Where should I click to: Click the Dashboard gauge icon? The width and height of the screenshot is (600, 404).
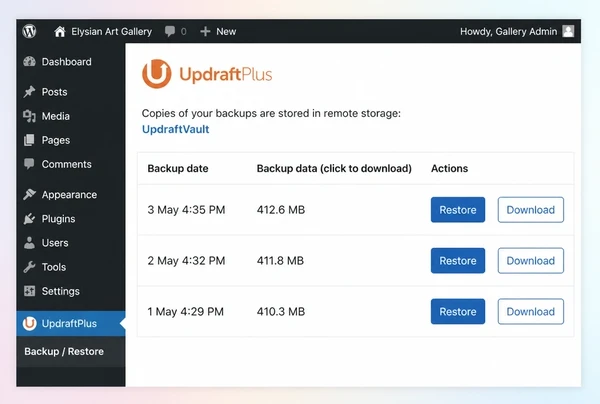29,62
